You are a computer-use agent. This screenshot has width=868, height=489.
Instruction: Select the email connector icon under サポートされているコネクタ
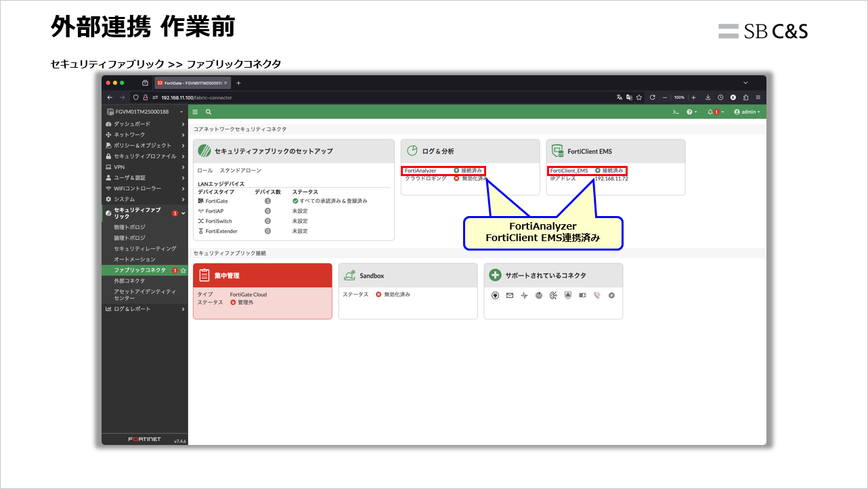click(x=510, y=295)
